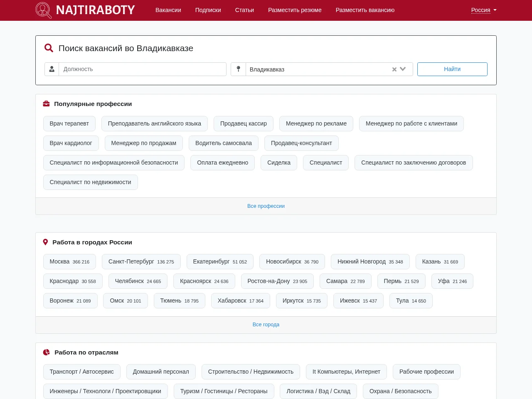The width and height of the screenshot is (532, 399).
Task: Choose the Оплата ежедневно tag
Action: point(223,163)
